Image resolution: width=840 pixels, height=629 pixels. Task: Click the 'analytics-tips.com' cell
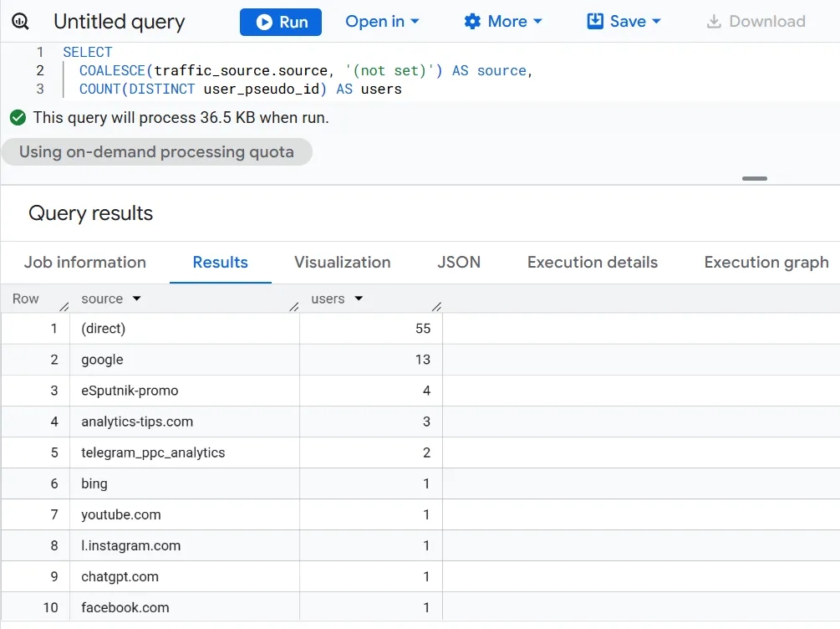pos(184,422)
